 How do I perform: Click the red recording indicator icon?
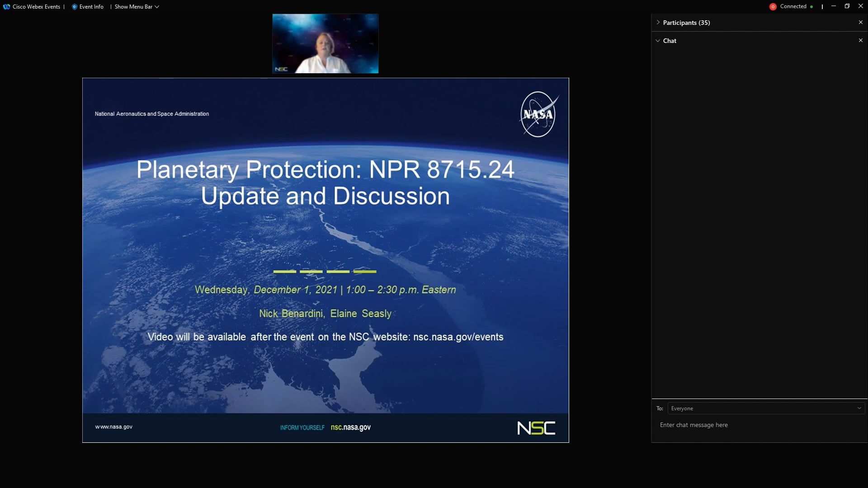(773, 7)
